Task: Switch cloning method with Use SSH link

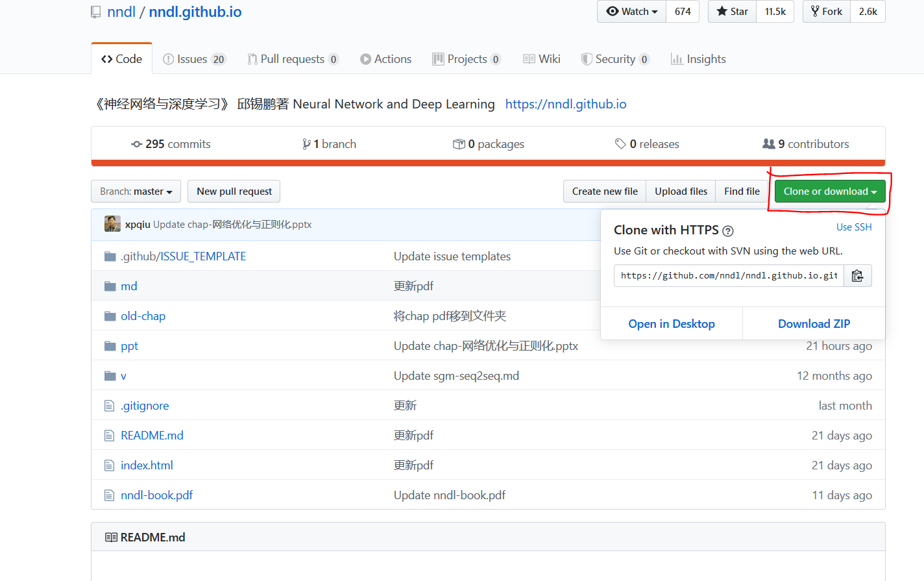Action: coord(854,227)
